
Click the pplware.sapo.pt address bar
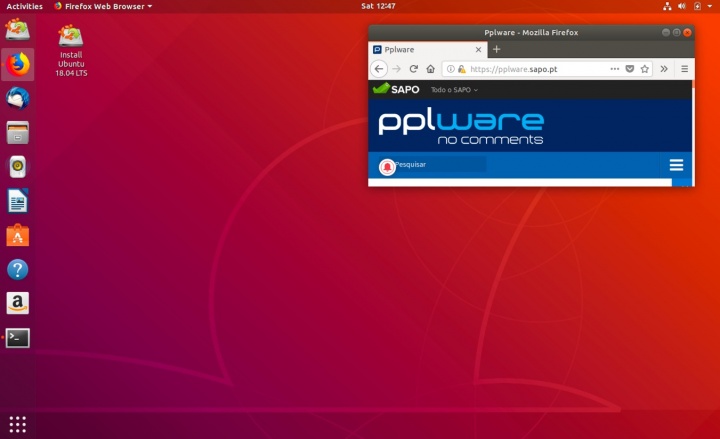[x=530, y=69]
